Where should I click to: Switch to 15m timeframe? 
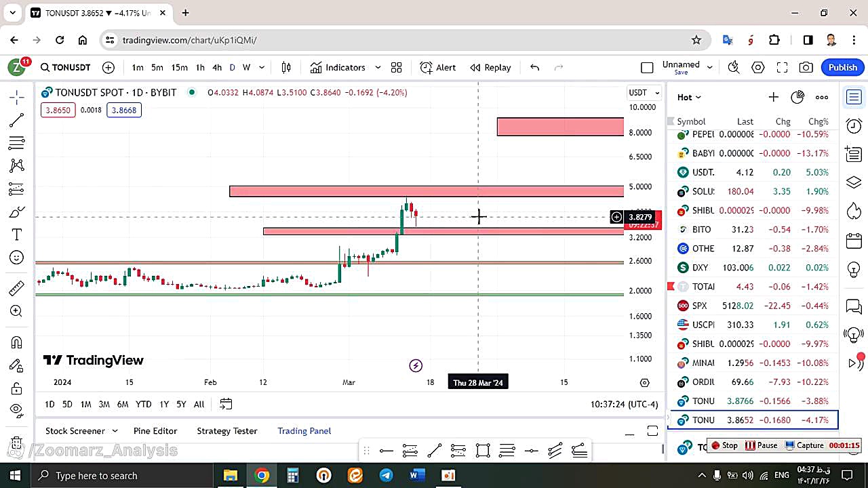(179, 67)
